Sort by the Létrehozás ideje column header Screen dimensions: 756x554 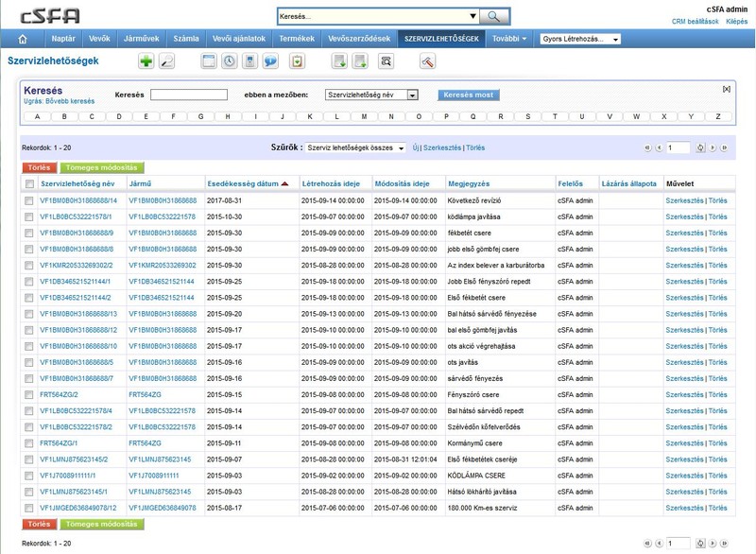(331, 183)
